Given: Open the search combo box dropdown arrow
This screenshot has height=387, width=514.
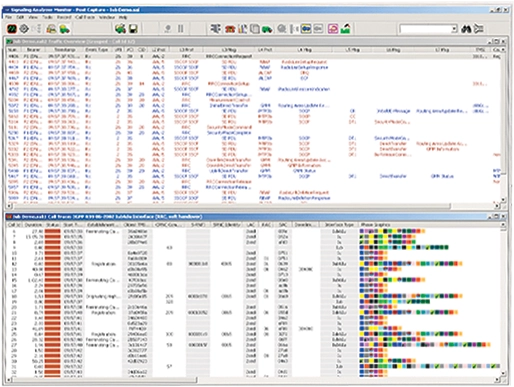Looking at the screenshot, I should pyautogui.click(x=454, y=29).
